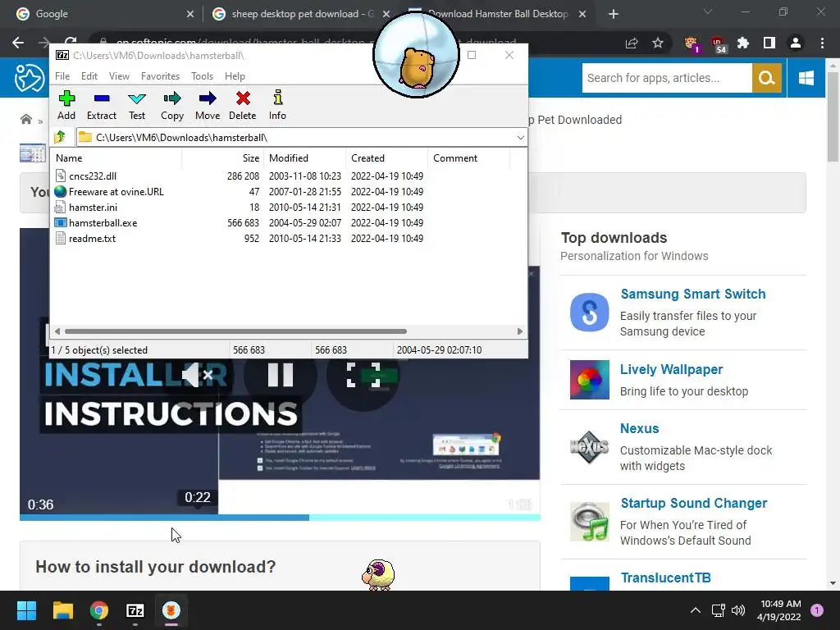
Task: Open TranslucentTB link
Action: (665, 578)
